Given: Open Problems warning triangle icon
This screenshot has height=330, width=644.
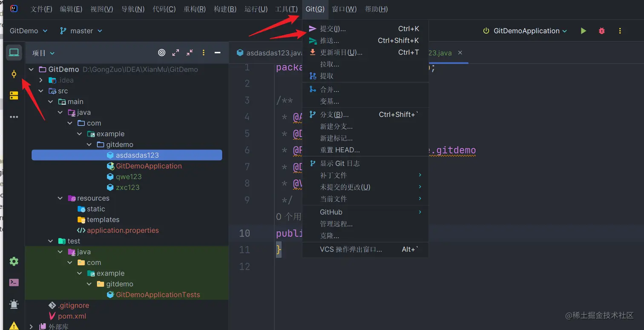Looking at the screenshot, I should 14,326.
